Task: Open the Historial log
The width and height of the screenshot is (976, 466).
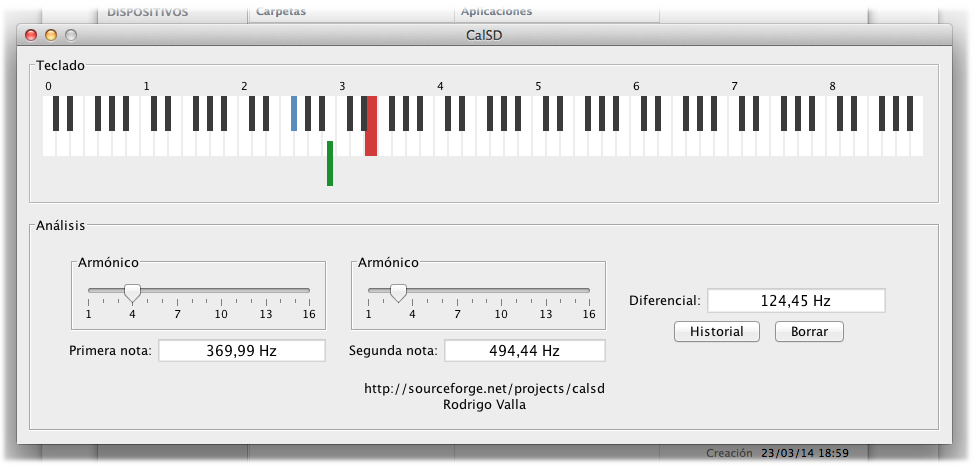Action: 716,332
